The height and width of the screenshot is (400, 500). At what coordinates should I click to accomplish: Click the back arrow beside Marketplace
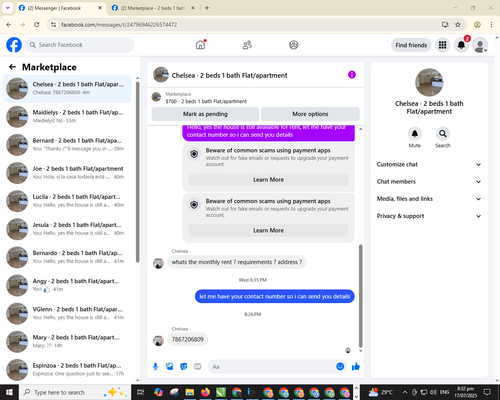[13, 67]
